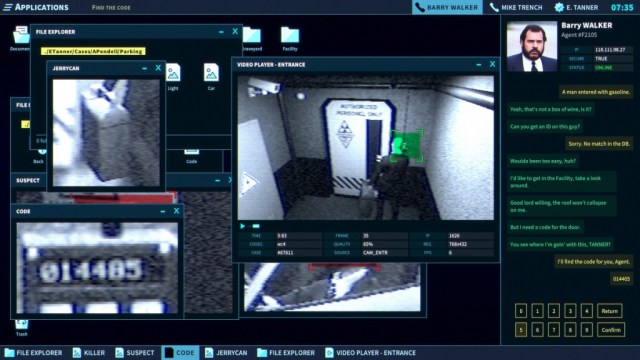Open the Documents folder icon on the desktop

pos(20,39)
